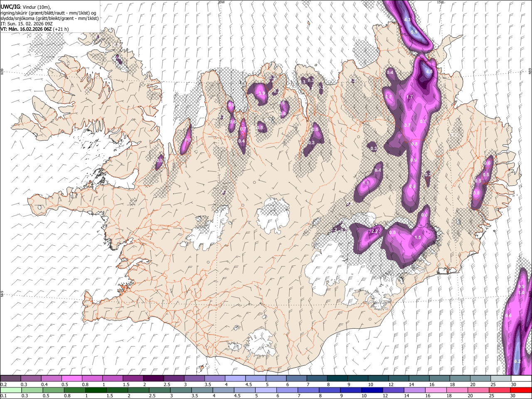Screen dimensions: 532x399
Task: Click the UWC/IG title text
Action: 10,7
